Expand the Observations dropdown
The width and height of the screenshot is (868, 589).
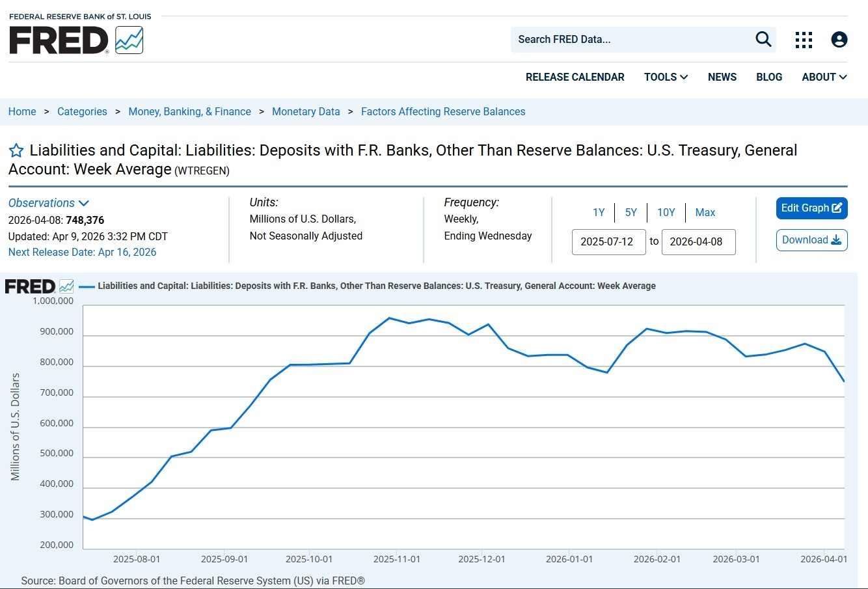(x=49, y=203)
